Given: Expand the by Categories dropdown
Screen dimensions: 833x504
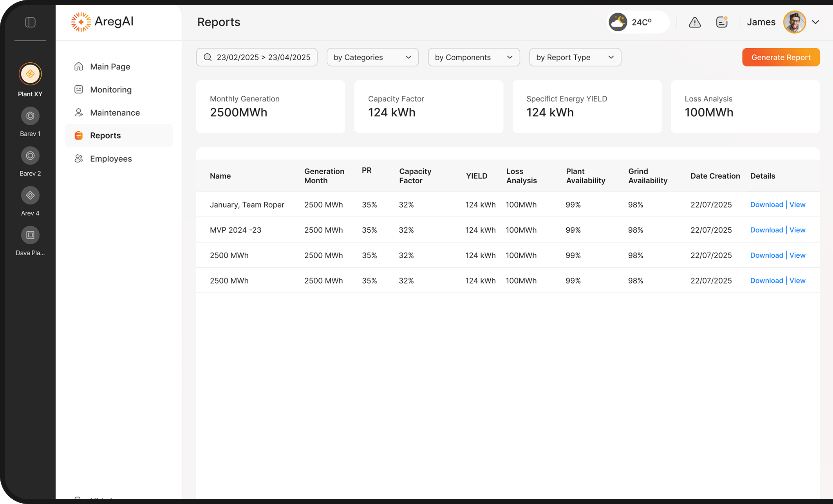Looking at the screenshot, I should tap(372, 57).
